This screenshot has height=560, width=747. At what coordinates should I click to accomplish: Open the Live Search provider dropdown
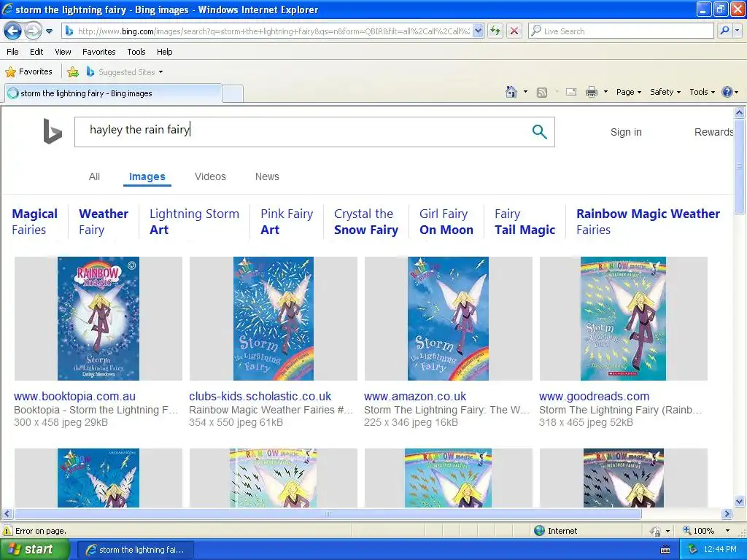[x=737, y=31]
